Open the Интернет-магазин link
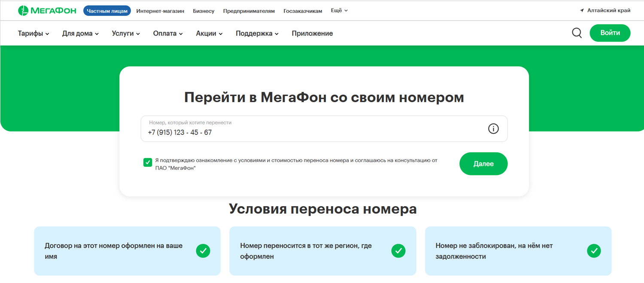The width and height of the screenshot is (644, 283). (160, 11)
